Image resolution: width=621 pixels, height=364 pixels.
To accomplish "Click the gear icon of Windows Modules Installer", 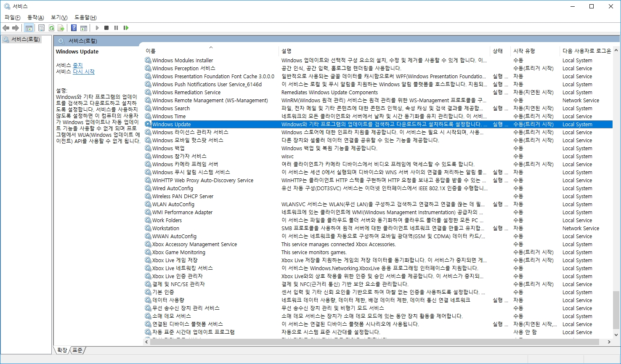I will (148, 60).
